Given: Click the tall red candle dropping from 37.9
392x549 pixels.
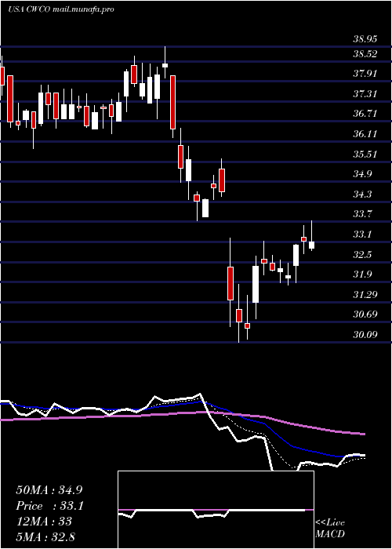Looking at the screenshot, I should pos(172,102).
